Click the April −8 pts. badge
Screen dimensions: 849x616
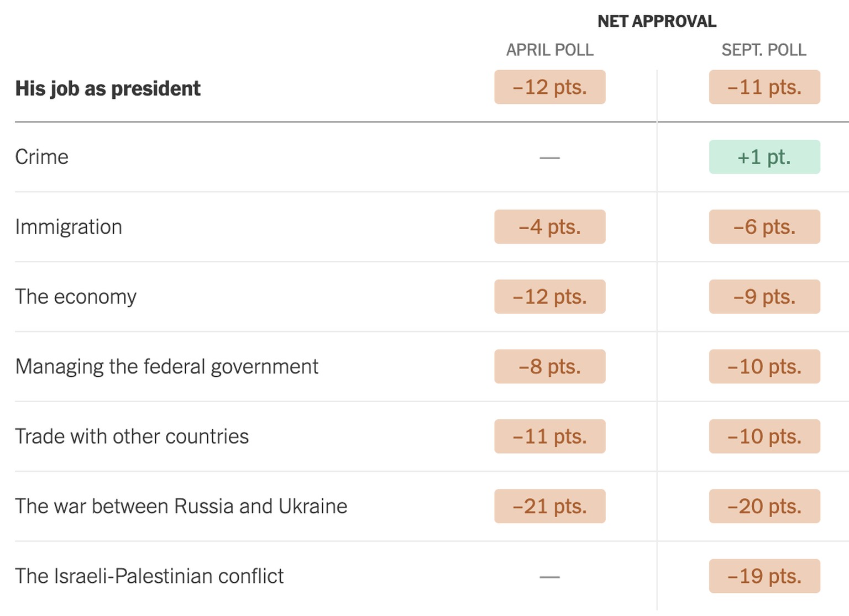click(x=550, y=367)
